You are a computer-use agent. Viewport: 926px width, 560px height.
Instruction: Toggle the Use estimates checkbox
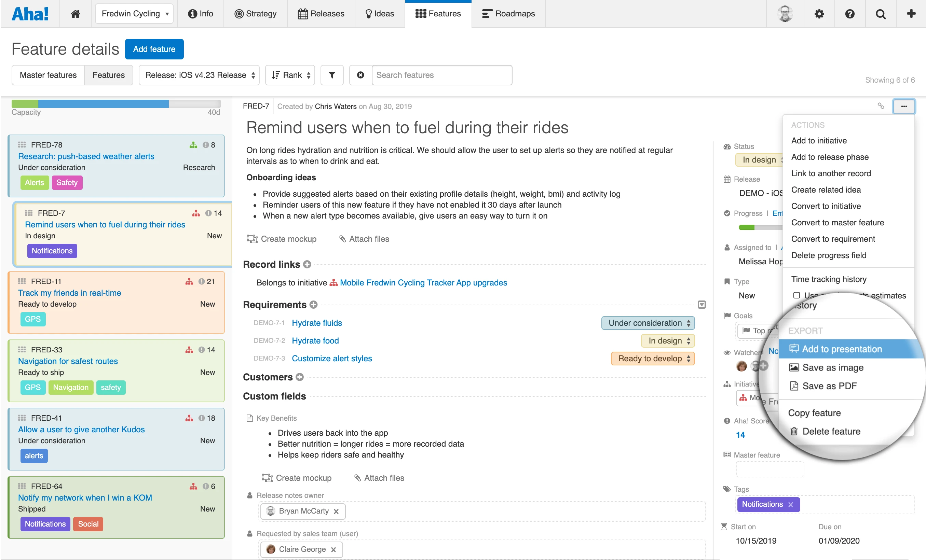tap(796, 295)
